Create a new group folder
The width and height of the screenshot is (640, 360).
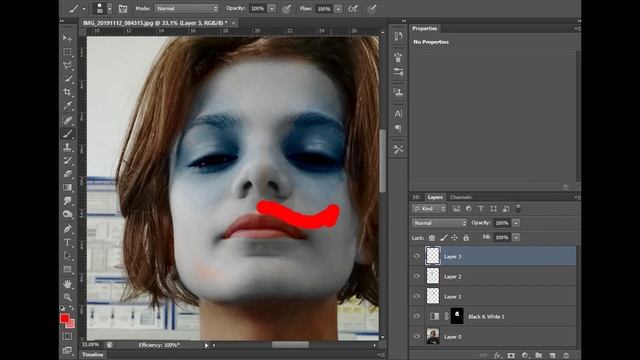click(x=539, y=356)
